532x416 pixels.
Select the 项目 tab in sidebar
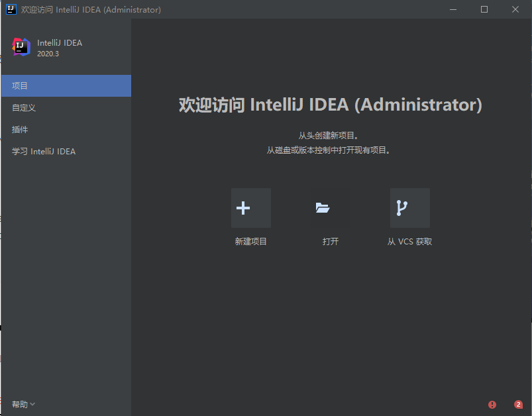click(66, 86)
